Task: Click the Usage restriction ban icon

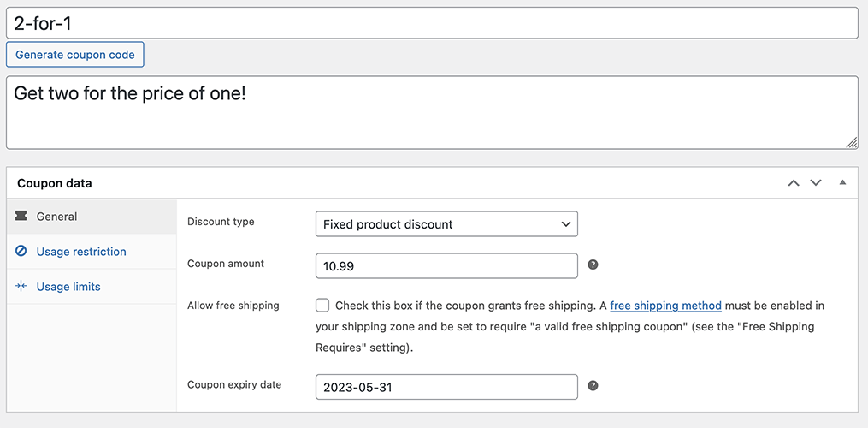Action: [21, 252]
